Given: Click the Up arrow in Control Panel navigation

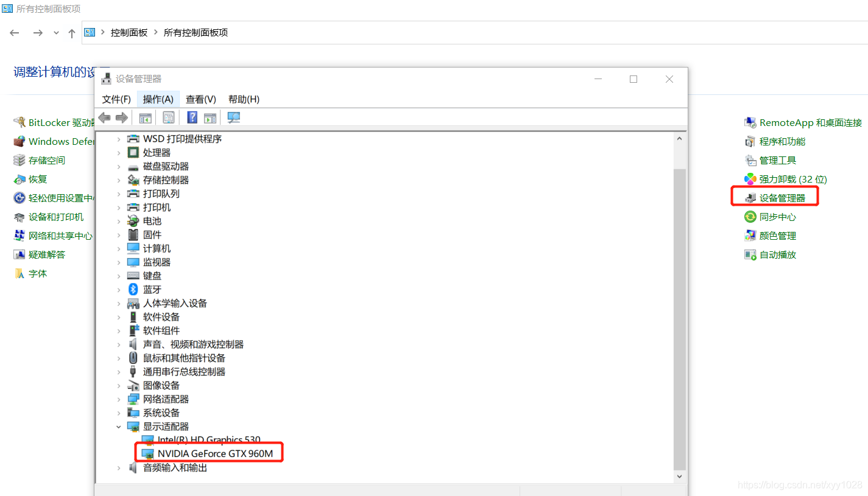Looking at the screenshot, I should [x=72, y=33].
